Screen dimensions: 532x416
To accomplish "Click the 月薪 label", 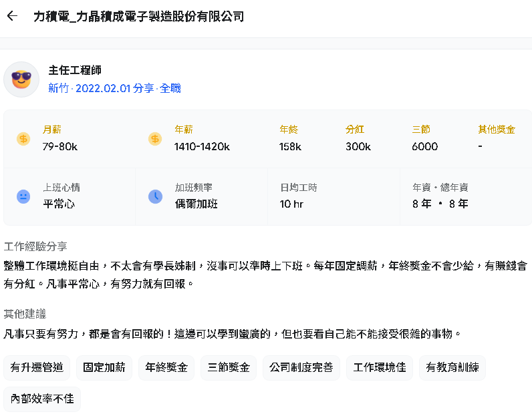I will pyautogui.click(x=52, y=129).
